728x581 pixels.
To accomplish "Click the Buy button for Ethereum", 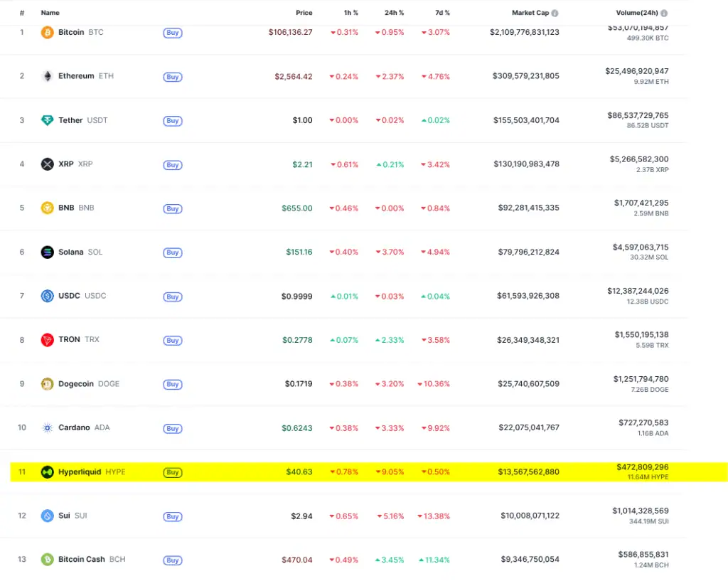I will tap(172, 77).
